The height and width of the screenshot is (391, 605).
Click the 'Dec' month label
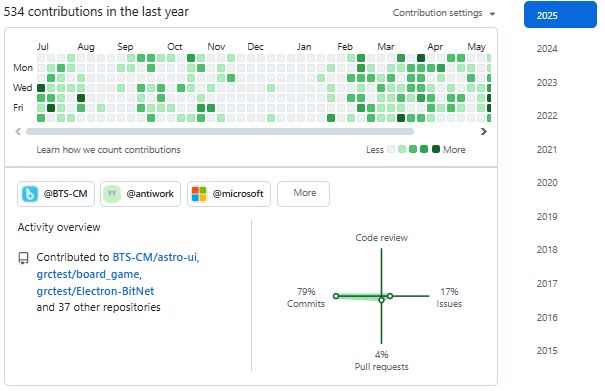coord(255,47)
